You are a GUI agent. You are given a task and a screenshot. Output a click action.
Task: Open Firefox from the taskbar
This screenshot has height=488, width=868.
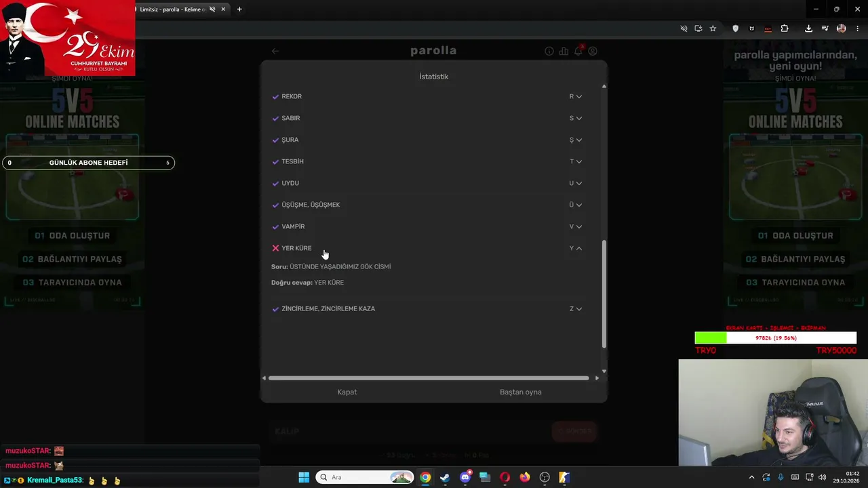[525, 477]
